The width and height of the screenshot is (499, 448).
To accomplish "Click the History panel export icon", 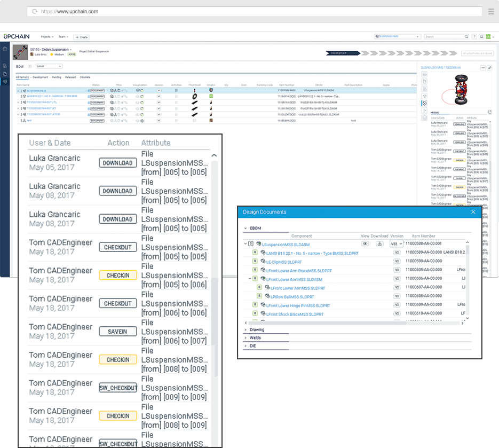I will pyautogui.click(x=490, y=112).
